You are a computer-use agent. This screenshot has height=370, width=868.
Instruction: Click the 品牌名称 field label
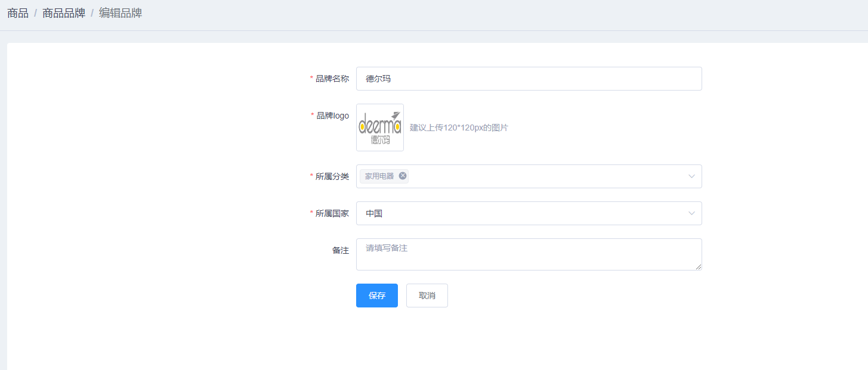pos(332,79)
